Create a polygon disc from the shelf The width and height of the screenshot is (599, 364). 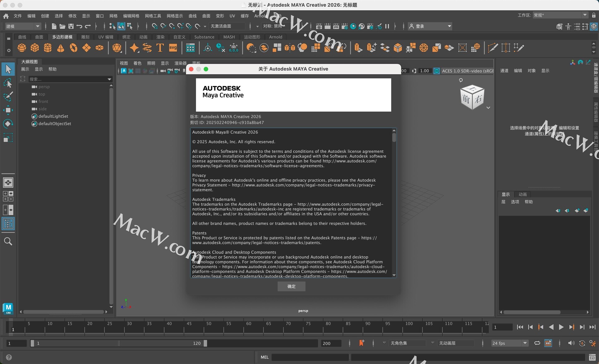point(100,48)
